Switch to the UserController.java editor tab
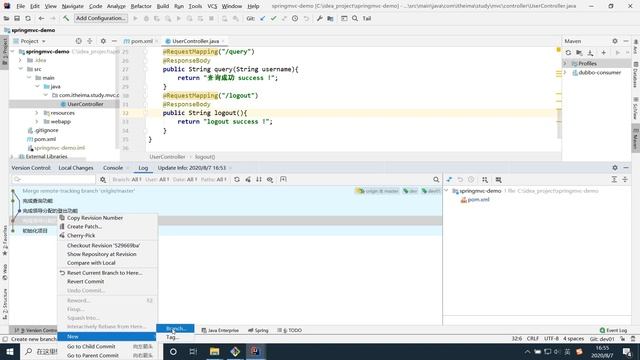Viewport: 640px width, 360px height. tap(196, 41)
